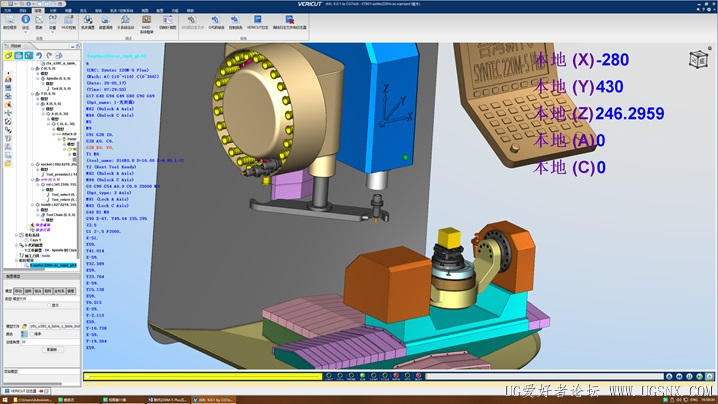Click the reset model playback button

pos(669,376)
